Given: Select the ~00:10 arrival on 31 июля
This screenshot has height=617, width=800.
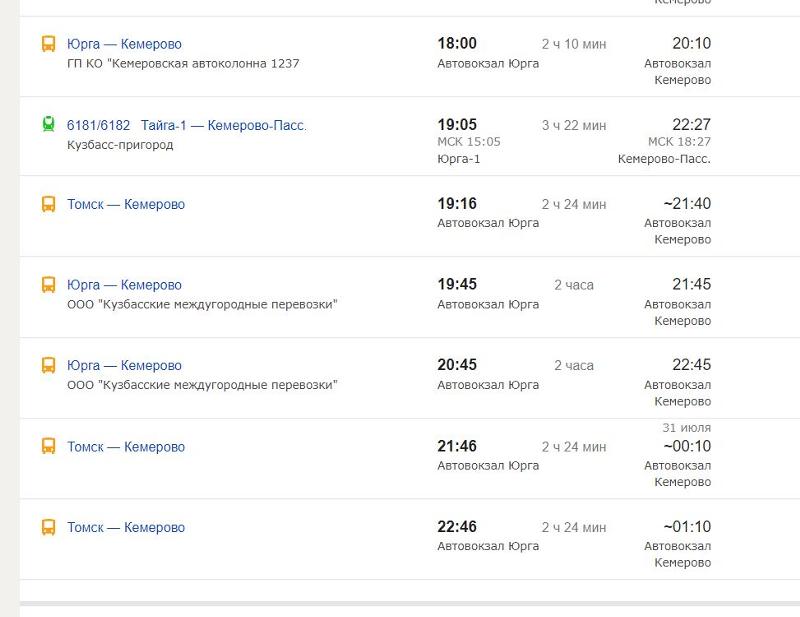Looking at the screenshot, I should tap(687, 446).
